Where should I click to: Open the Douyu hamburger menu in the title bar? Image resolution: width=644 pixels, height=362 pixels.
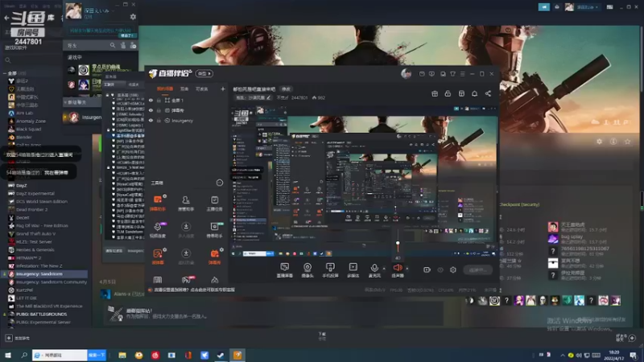pos(462,74)
